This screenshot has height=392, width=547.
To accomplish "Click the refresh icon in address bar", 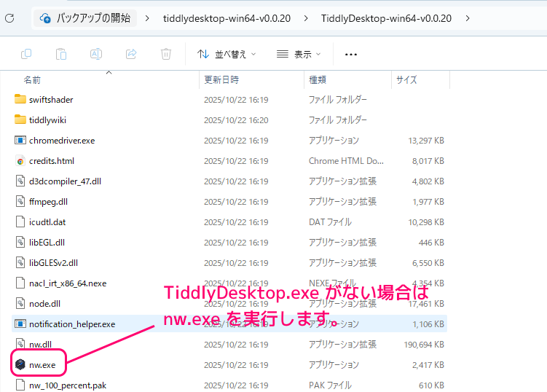I will (9, 18).
